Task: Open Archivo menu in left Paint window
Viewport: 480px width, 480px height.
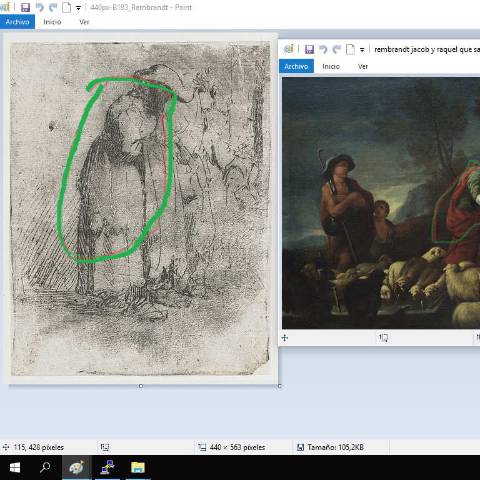Action: tap(17, 22)
